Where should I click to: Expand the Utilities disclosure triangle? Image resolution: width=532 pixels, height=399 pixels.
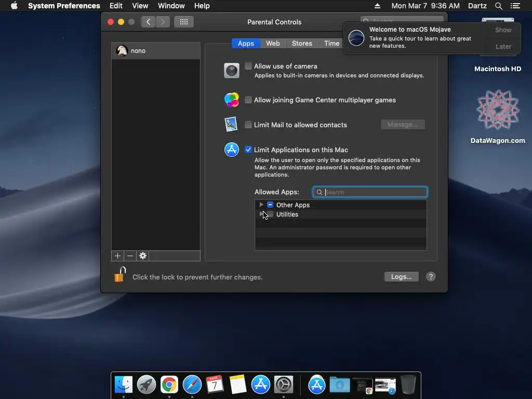point(261,214)
